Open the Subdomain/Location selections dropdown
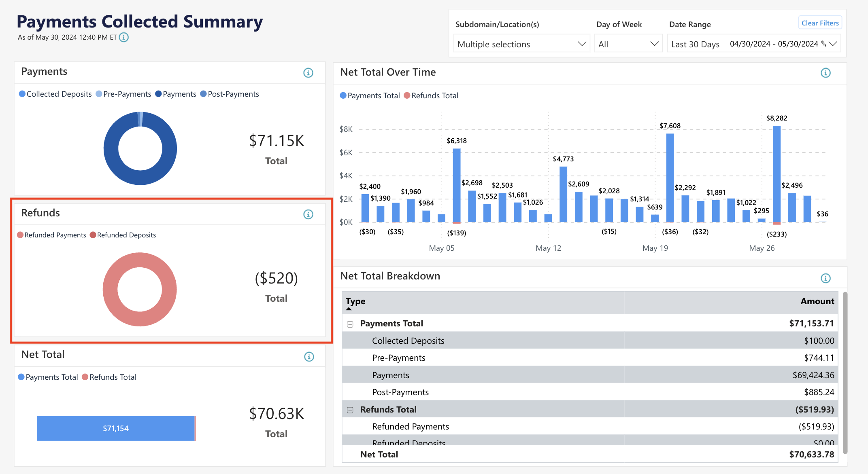This screenshot has height=474, width=868. [521, 43]
